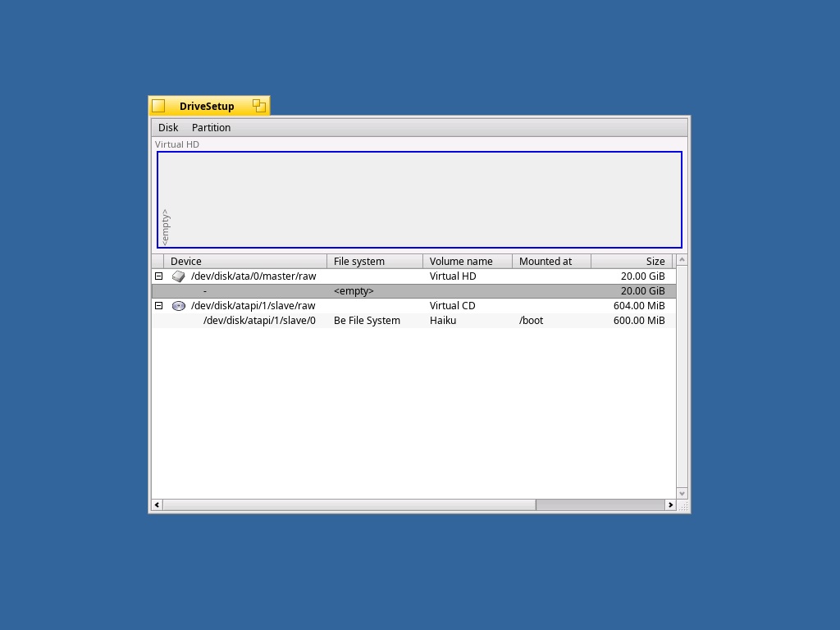Click the Mounted at column header
Screen dimensions: 840x630
550,262
